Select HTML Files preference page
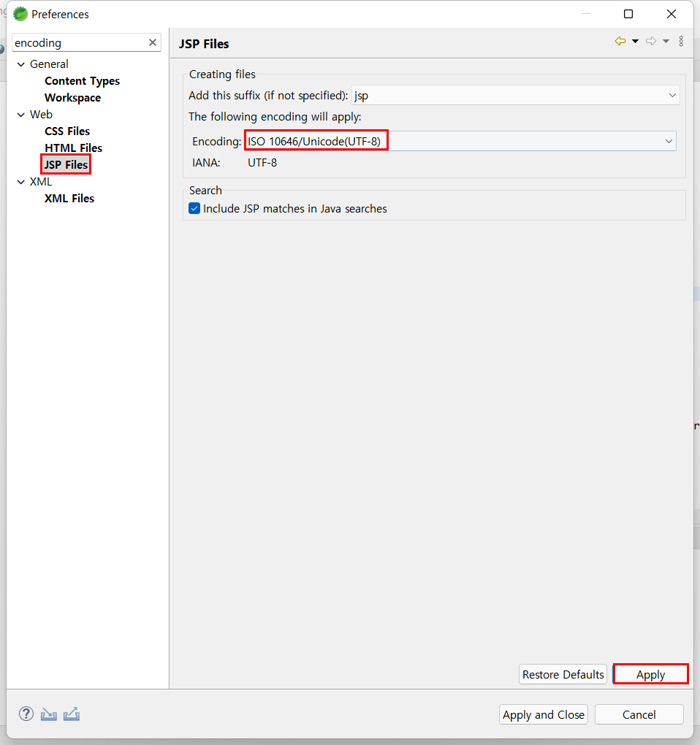700x745 pixels. (x=73, y=148)
